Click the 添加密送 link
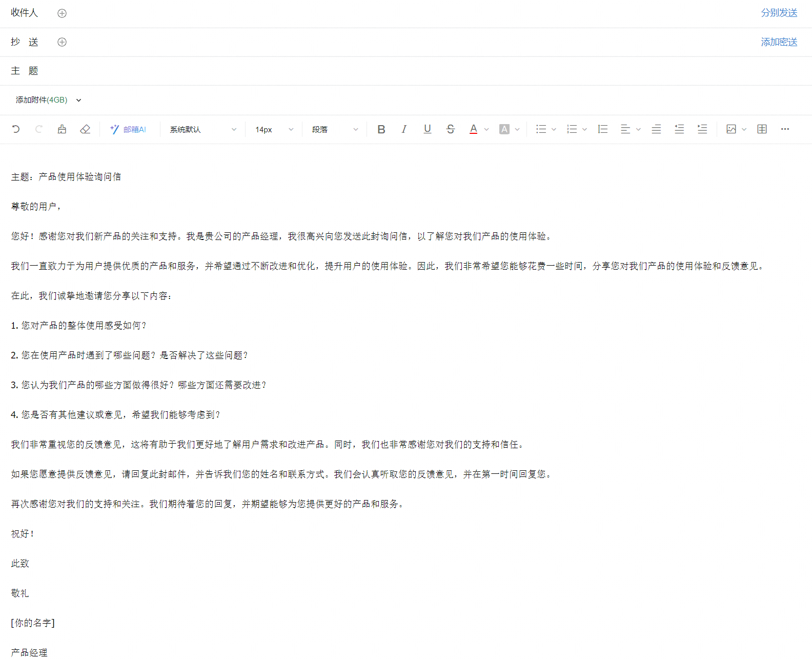 (779, 42)
